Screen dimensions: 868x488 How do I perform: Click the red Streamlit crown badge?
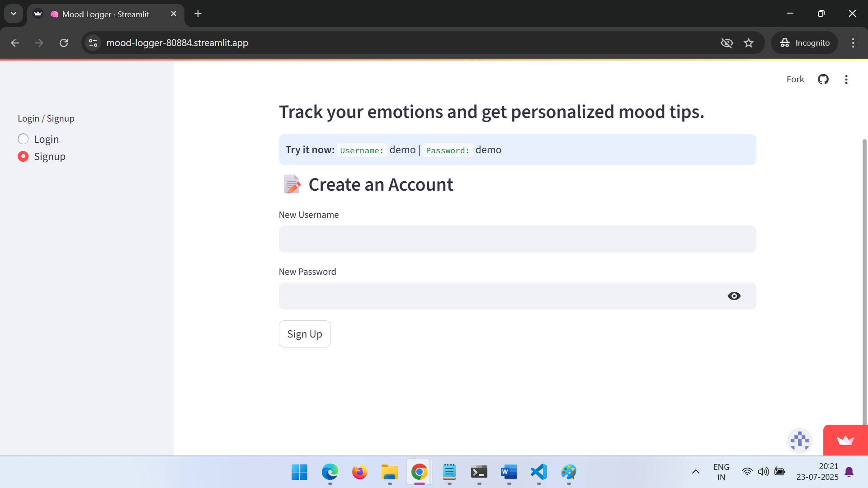845,440
